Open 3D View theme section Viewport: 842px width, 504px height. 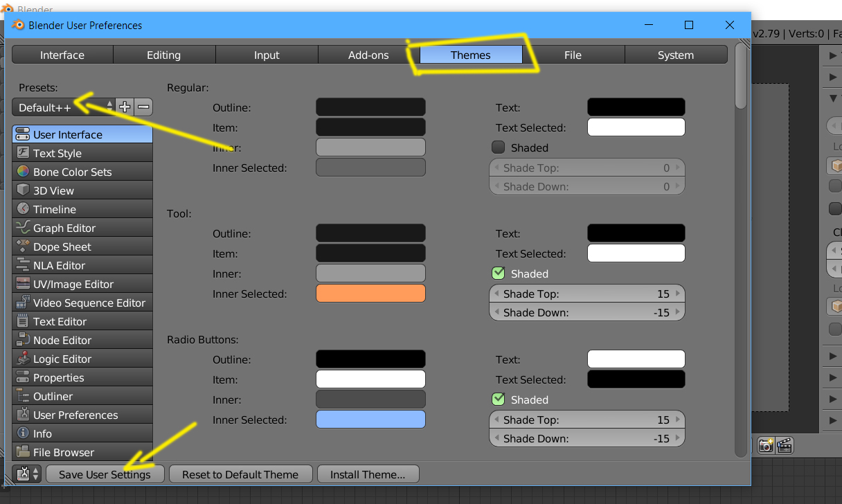[82, 190]
